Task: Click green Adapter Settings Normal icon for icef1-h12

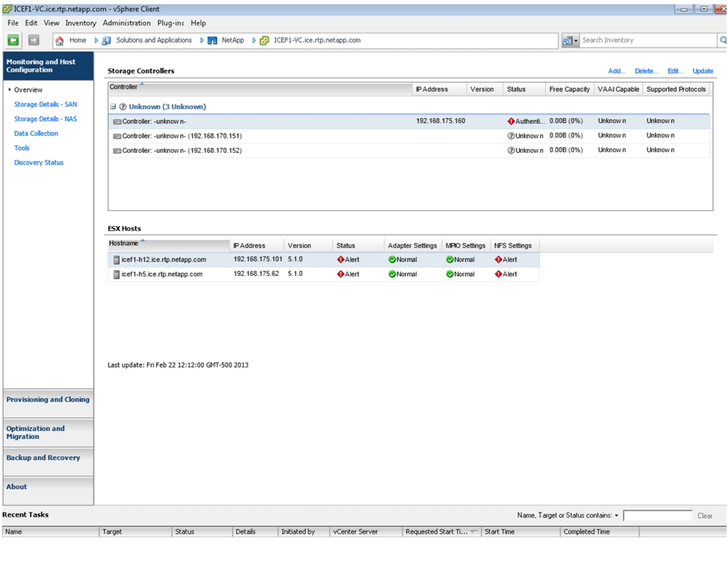Action: [x=392, y=260]
